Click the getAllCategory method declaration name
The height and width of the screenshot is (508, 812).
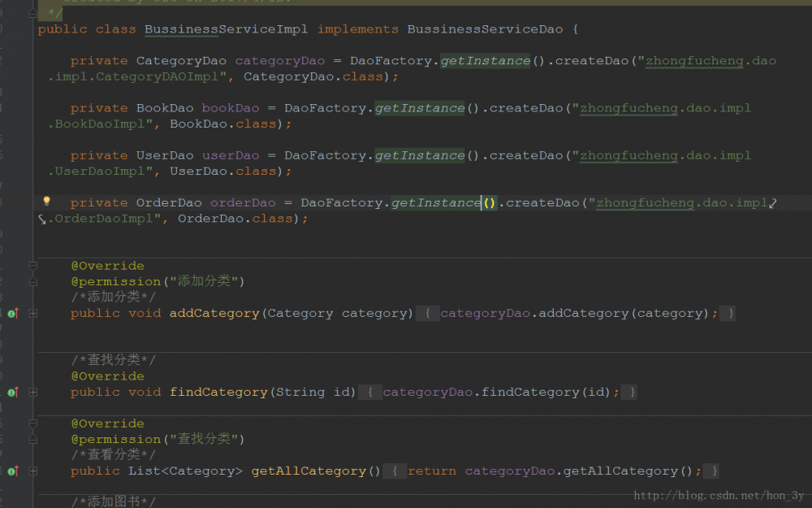[308, 471]
